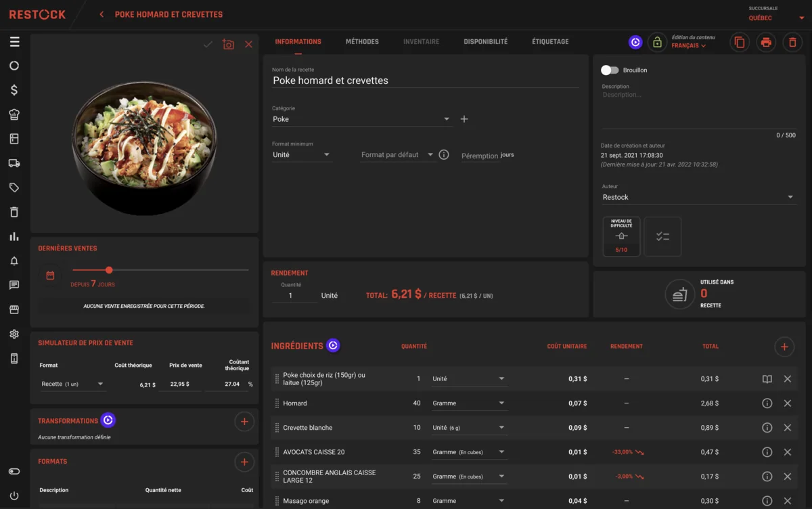The width and height of the screenshot is (812, 509).
Task: Open the bar chart reports icon
Action: click(14, 236)
